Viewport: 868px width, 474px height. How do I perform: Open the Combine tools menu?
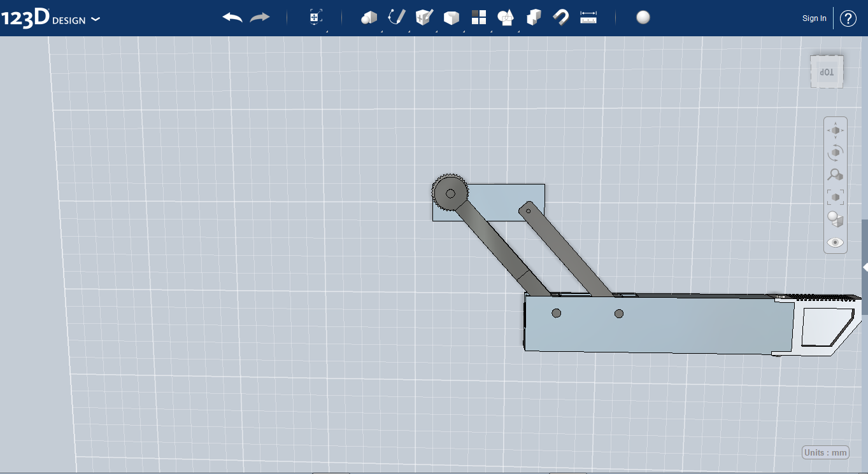point(534,17)
